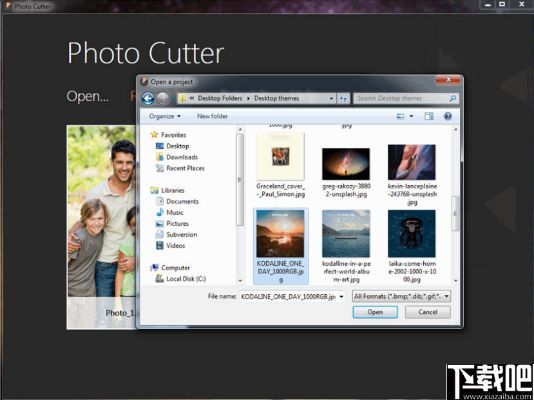Open the File name dropdown arrow
534x400 pixels.
point(342,297)
